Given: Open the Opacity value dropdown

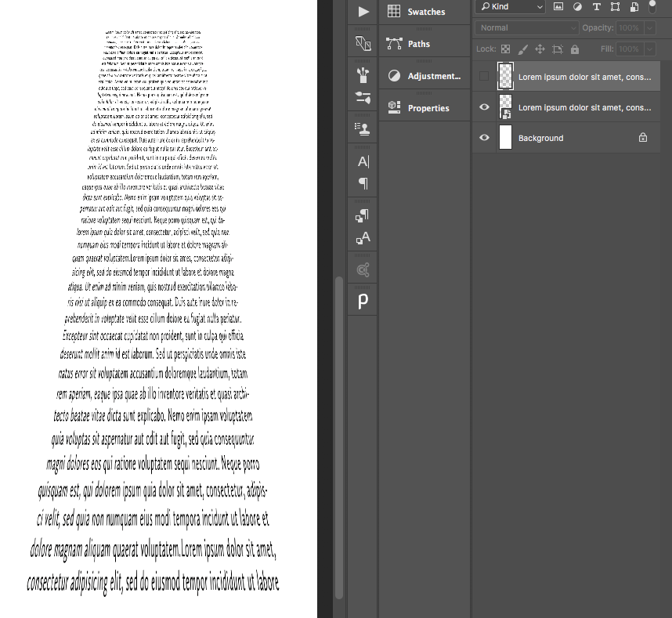Looking at the screenshot, I should [x=649, y=28].
